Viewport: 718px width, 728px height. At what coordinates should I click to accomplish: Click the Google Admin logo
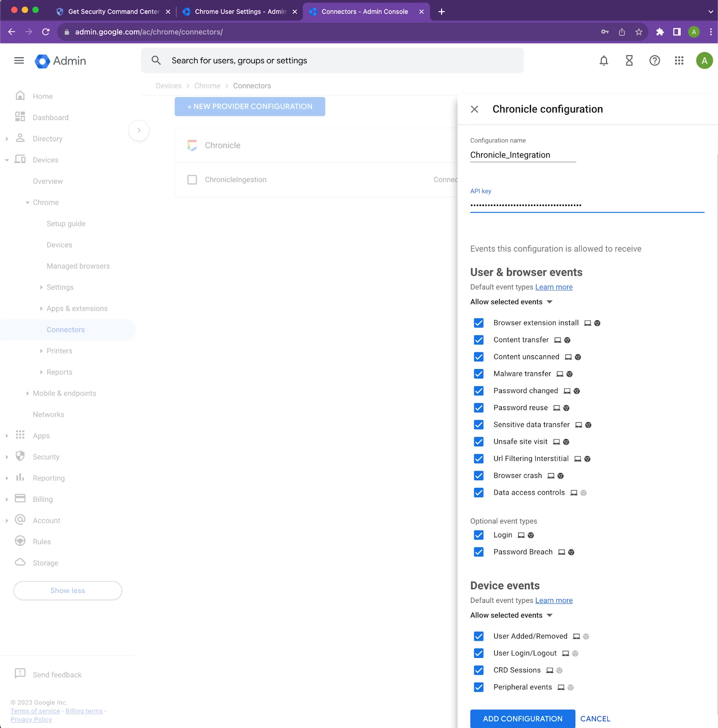pos(60,61)
